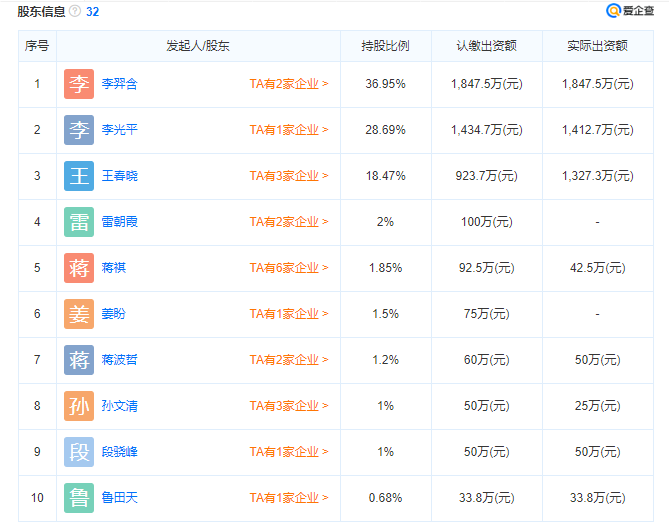Click 雷朝霞's green avatar icon
Image resolution: width=669 pixels, height=522 pixels.
(x=79, y=222)
